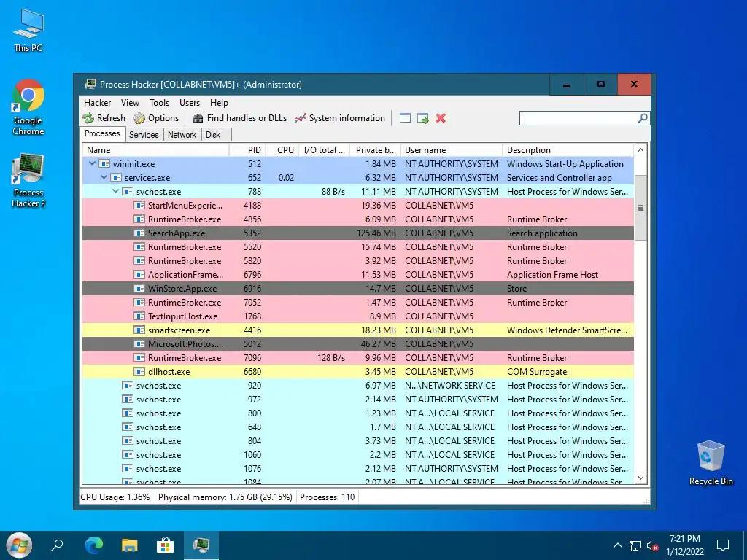Open Find handles or DLLs

pos(239,118)
